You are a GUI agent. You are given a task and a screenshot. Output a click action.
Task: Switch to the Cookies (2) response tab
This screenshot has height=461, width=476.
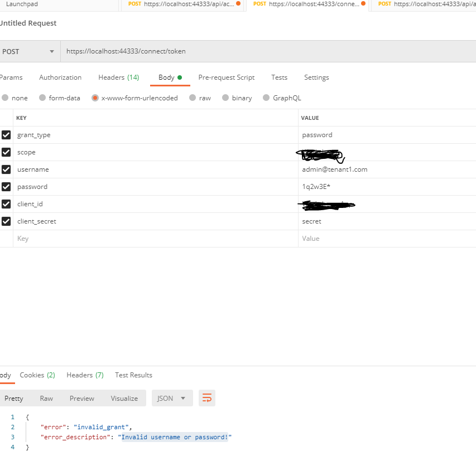coord(37,375)
